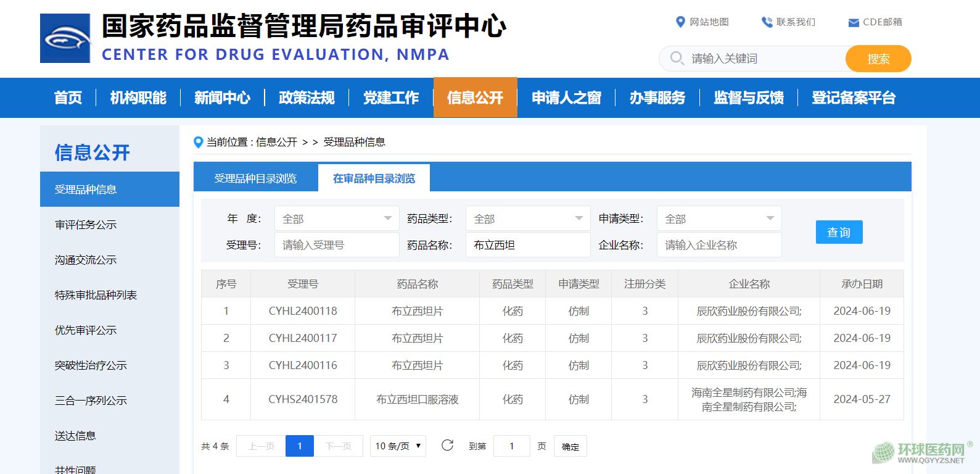980x474 pixels.
Task: Open the 申请类型 application type dropdown
Action: [719, 218]
